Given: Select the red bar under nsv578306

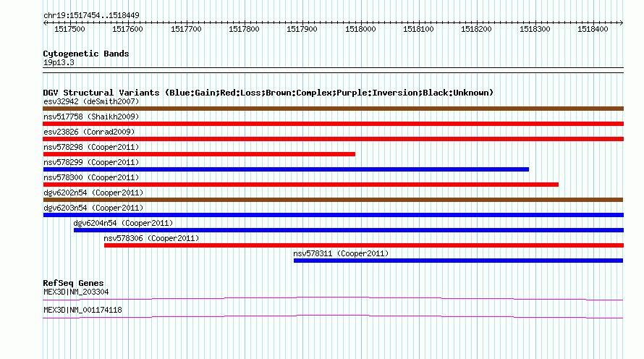Looking at the screenshot, I should click(x=364, y=245).
